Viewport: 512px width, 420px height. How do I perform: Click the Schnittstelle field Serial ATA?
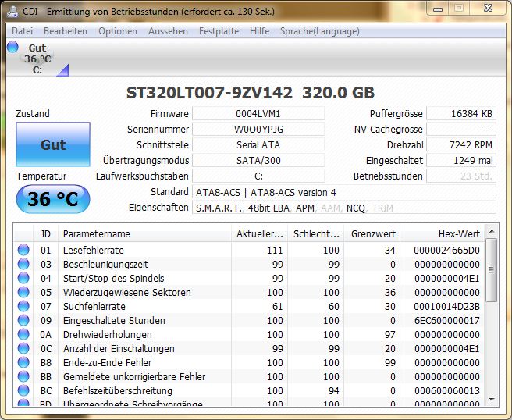[x=258, y=144]
